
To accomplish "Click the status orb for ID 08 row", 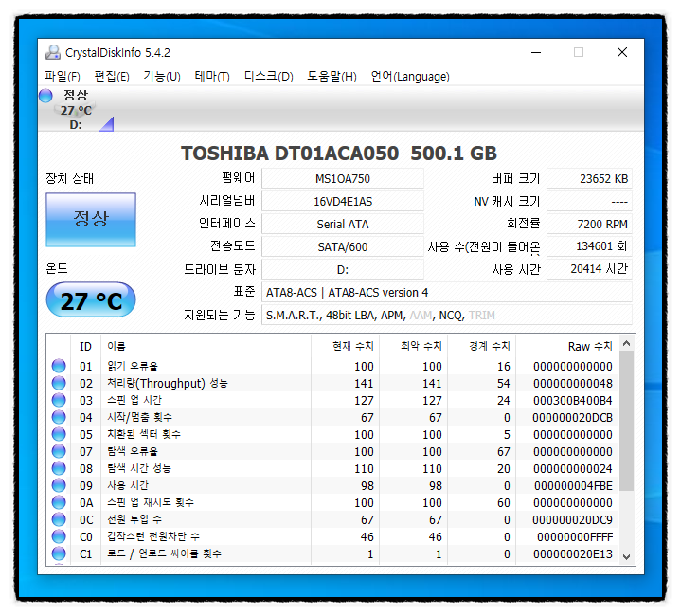I will (59, 468).
